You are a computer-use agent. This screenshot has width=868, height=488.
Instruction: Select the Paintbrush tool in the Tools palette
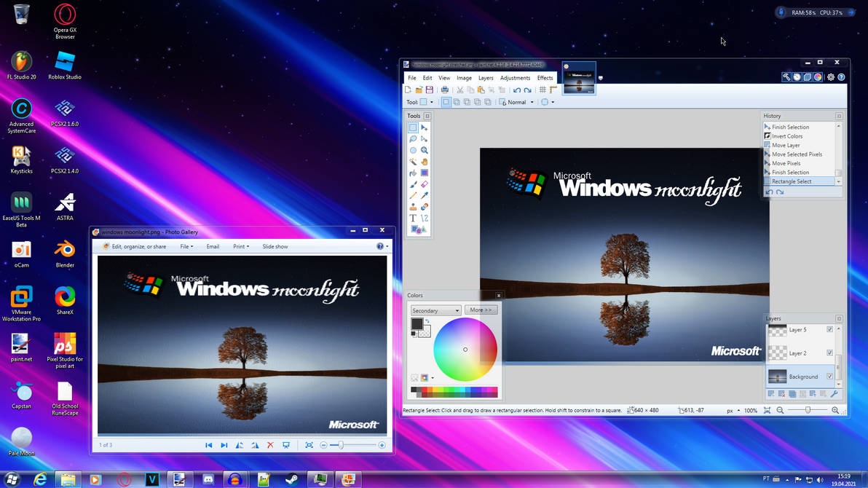[413, 182]
